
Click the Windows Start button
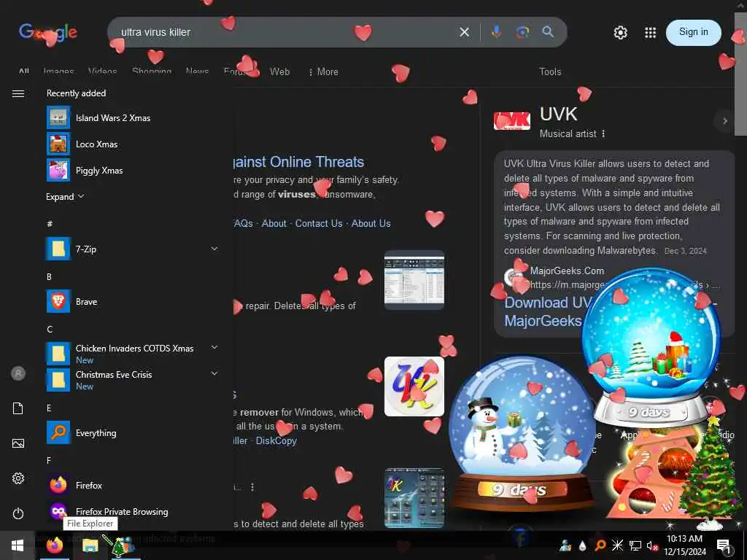coord(18,545)
